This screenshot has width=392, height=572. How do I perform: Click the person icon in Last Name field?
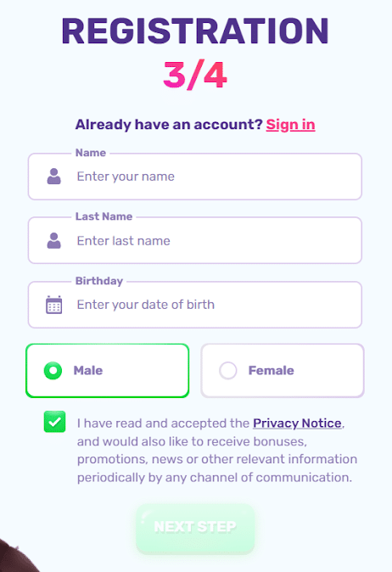[x=54, y=241]
